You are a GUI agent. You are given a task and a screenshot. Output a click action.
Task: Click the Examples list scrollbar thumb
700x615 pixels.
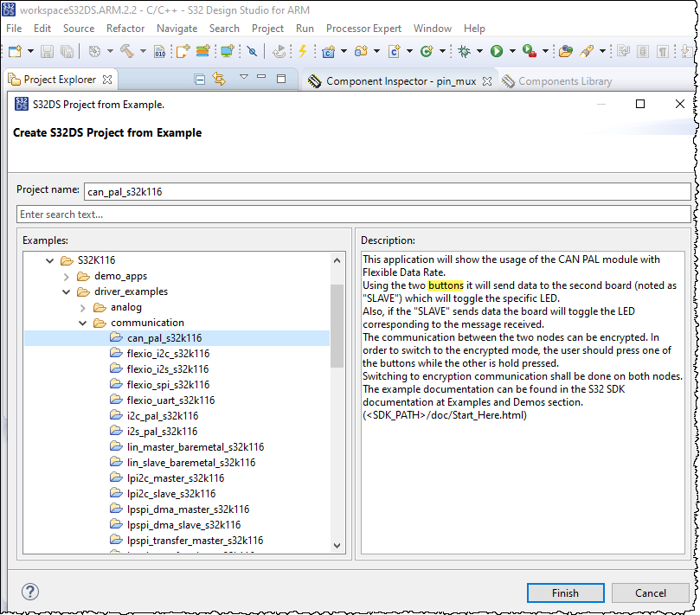(337, 325)
